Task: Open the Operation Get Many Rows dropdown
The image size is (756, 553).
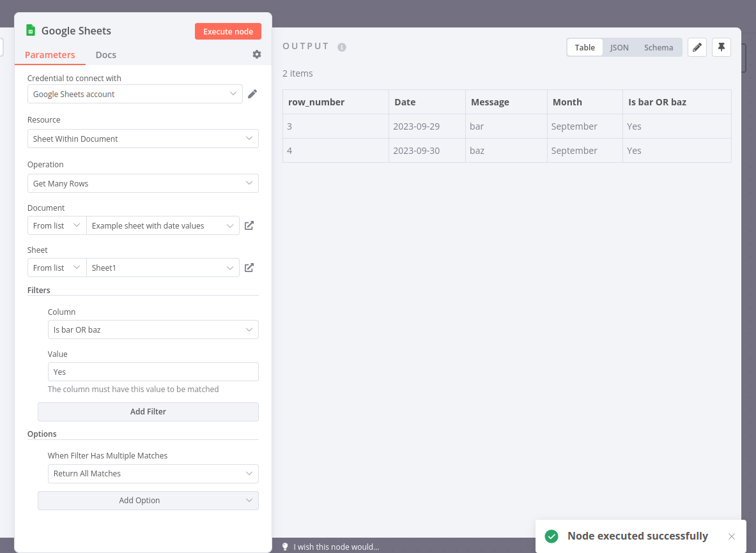Action: click(143, 183)
